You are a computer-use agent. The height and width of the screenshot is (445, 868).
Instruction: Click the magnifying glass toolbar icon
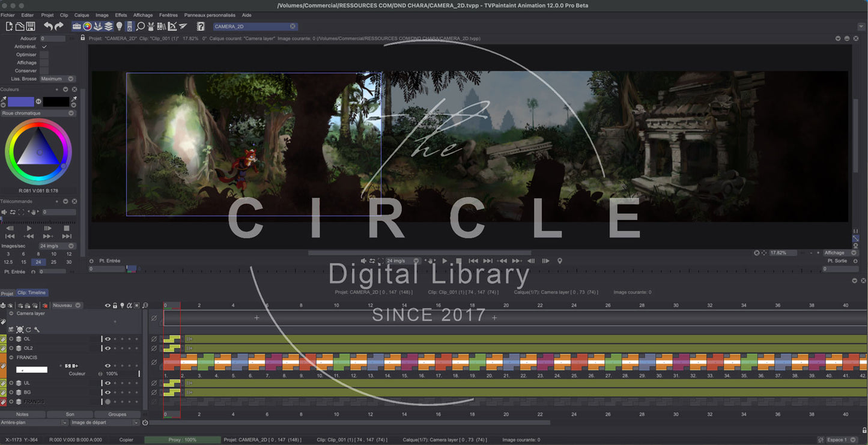click(x=141, y=26)
